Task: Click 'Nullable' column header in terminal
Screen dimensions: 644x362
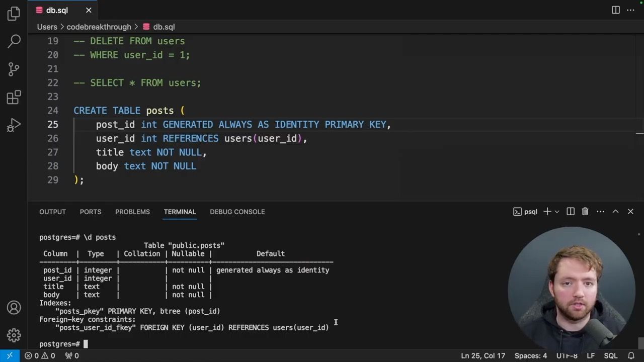Action: click(188, 254)
